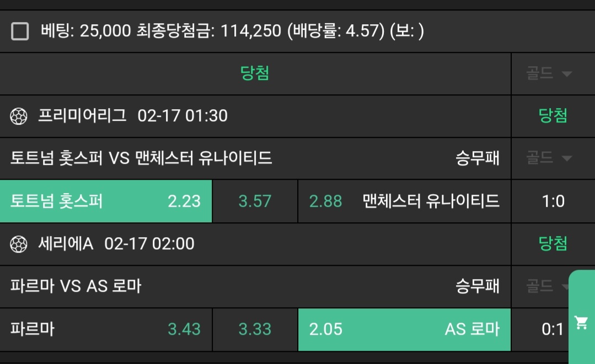Click 토트넘 홋스퍼 VS 맨체스터 유나이티드 title
The width and height of the screenshot is (595, 364).
click(x=141, y=159)
